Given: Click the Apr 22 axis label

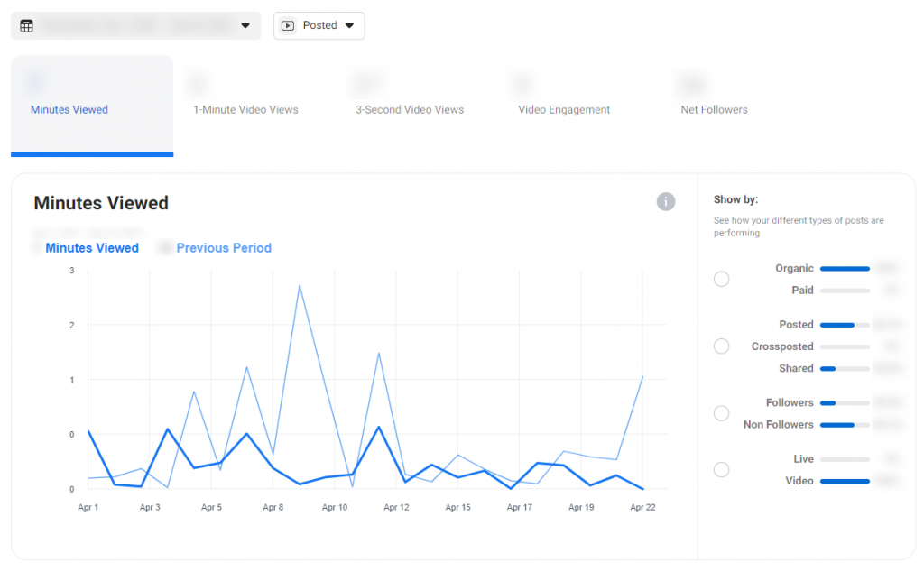Looking at the screenshot, I should [642, 507].
